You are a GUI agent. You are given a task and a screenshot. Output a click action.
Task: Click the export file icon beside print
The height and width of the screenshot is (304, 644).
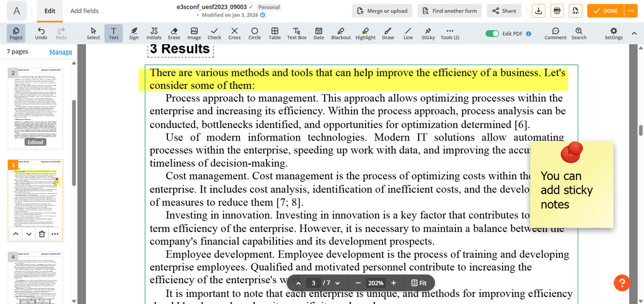575,11
